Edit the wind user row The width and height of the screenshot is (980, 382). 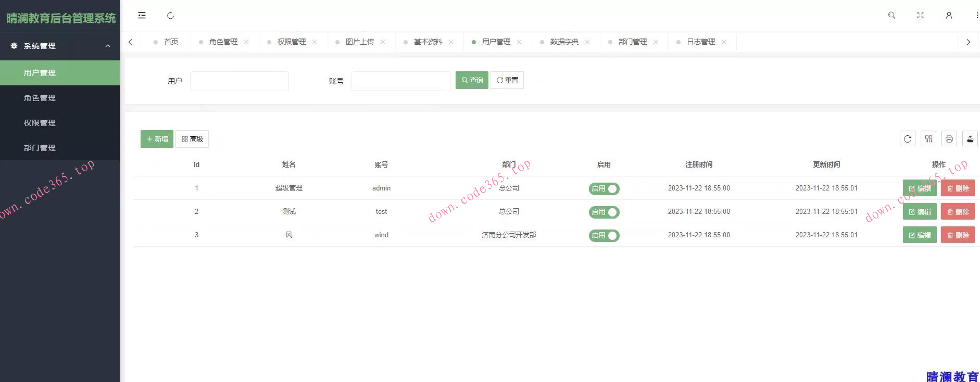click(x=920, y=235)
